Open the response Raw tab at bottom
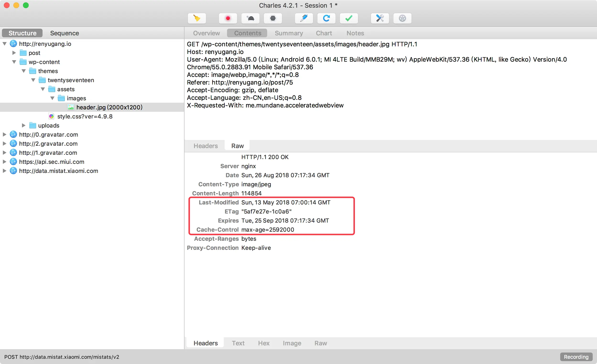The width and height of the screenshot is (597, 364). tap(320, 343)
